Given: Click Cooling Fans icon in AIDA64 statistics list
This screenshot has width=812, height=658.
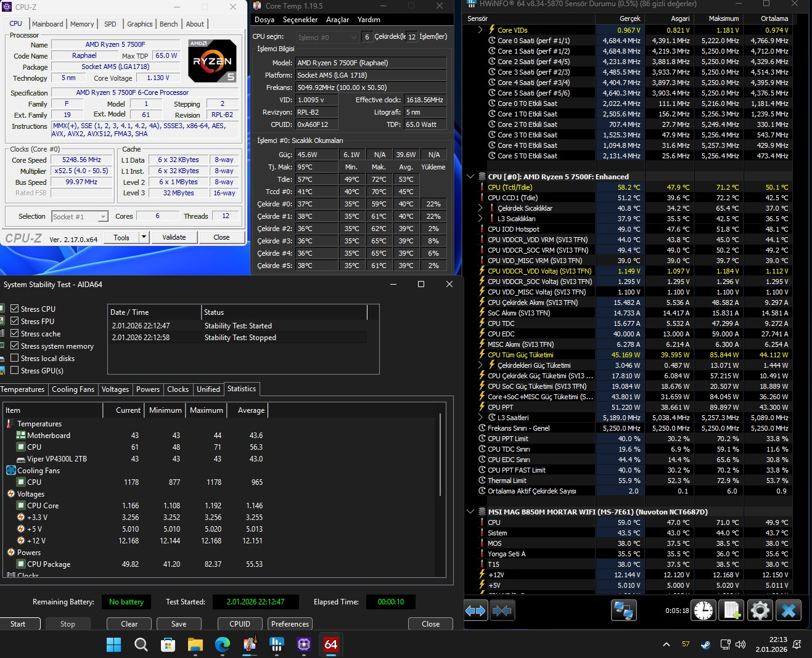Looking at the screenshot, I should pyautogui.click(x=11, y=471).
